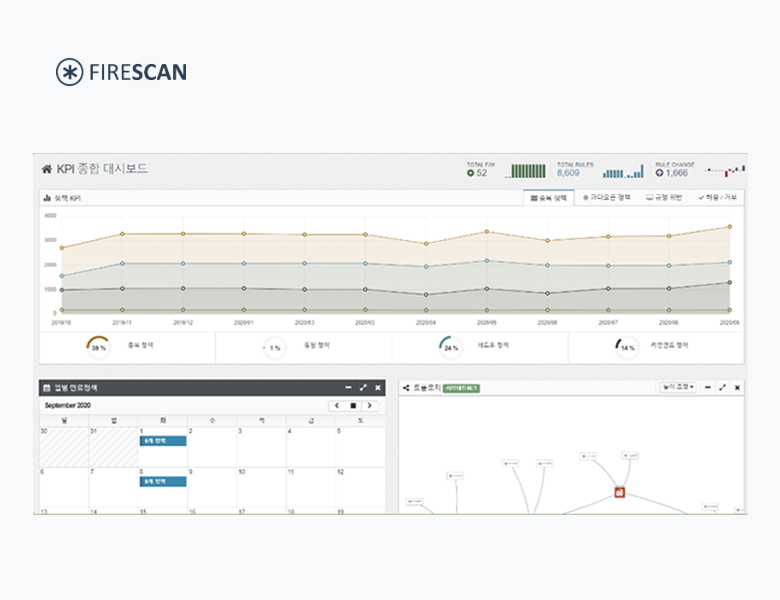The width and height of the screenshot is (780, 600).
Task: Click the green badge next to topology title
Action: 461,387
